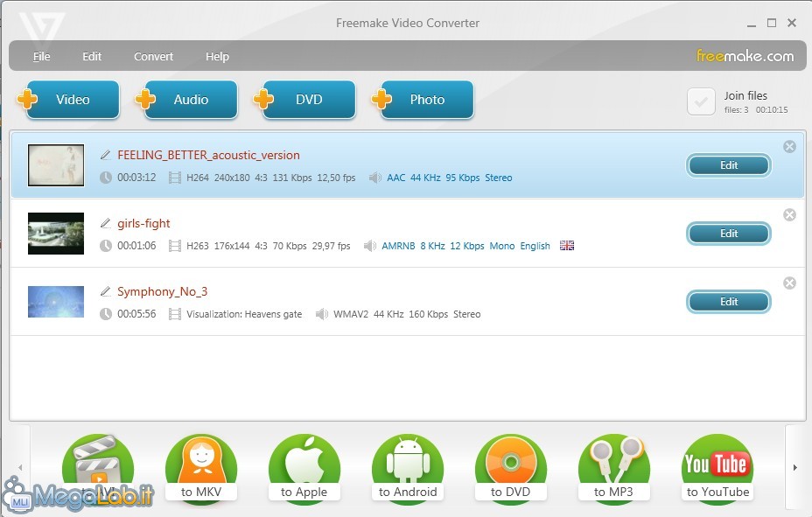Viewport: 812px width, 517px height.
Task: Remove girls-fight from the list
Action: 789,215
